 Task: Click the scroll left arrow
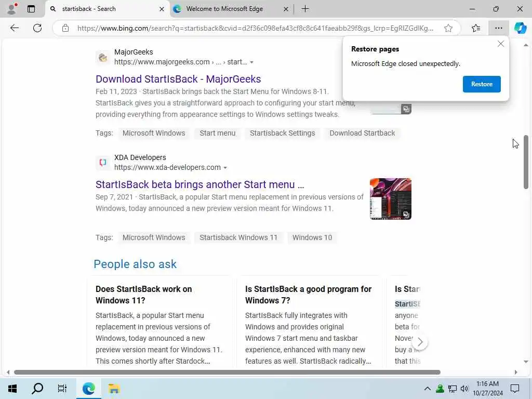(8, 372)
